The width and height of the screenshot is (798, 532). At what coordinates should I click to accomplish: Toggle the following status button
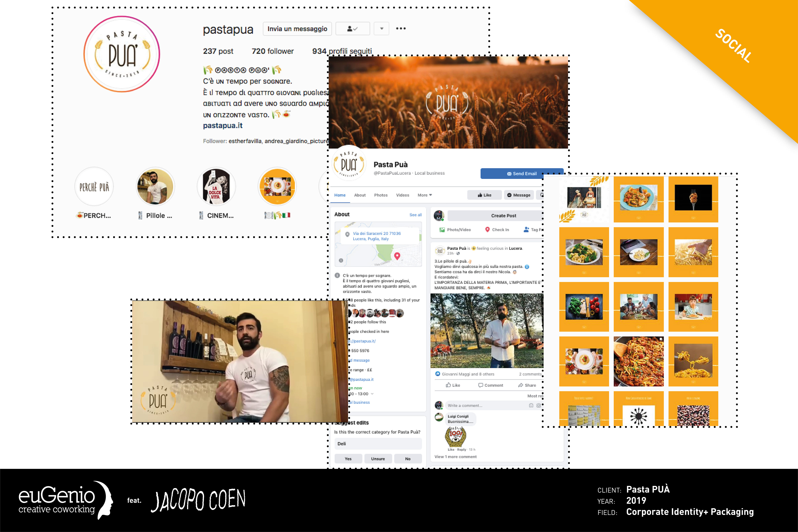[x=352, y=29]
